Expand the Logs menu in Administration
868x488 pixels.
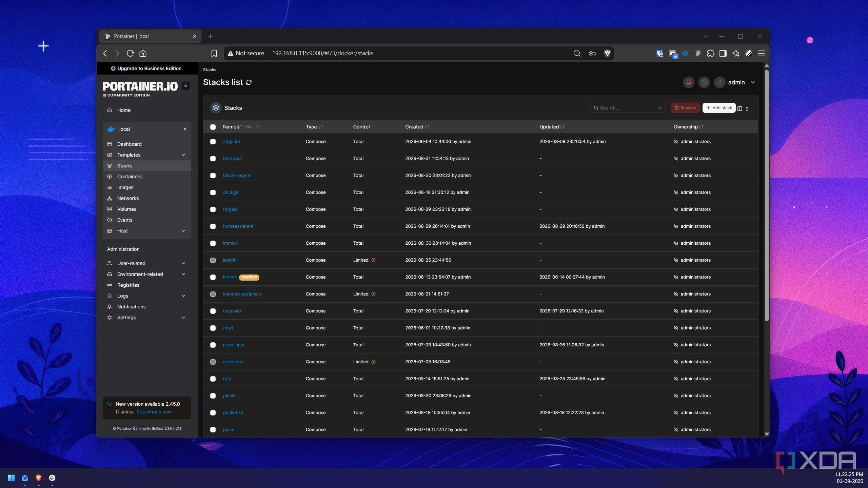pos(147,296)
